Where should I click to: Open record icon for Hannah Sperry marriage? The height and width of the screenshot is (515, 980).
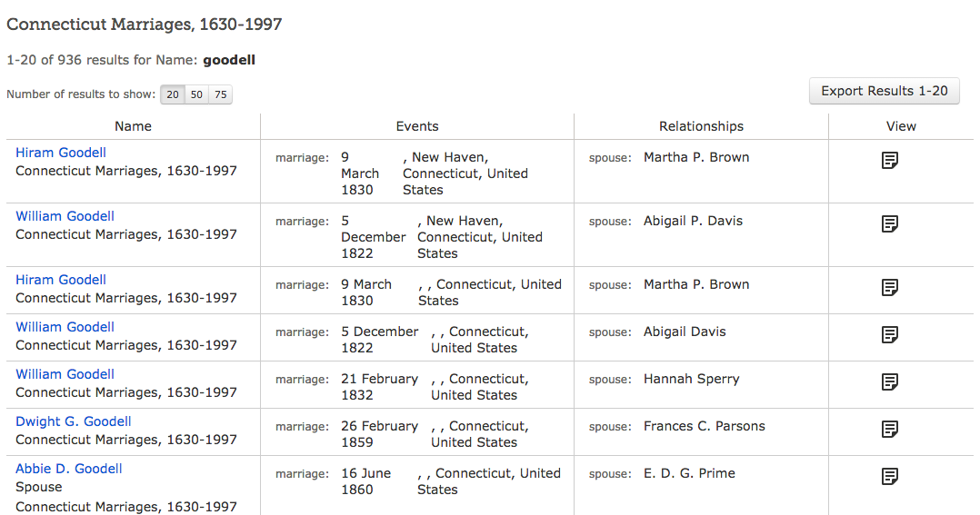tap(890, 382)
